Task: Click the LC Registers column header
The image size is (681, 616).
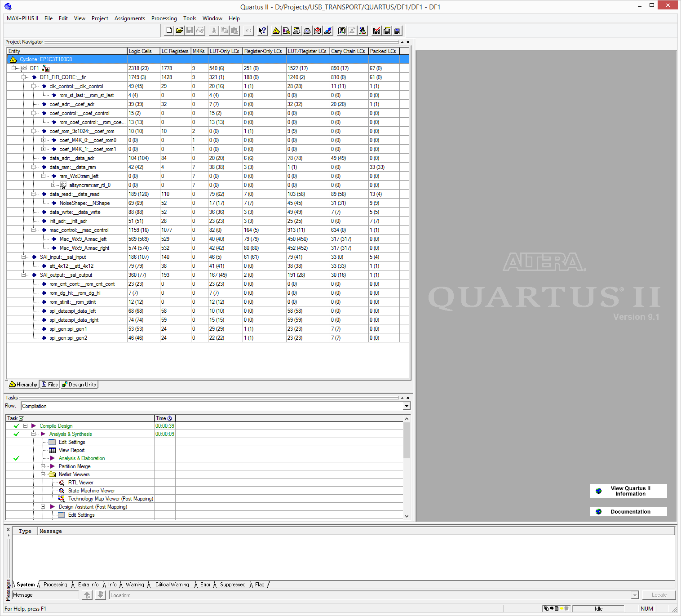Action: (176, 51)
